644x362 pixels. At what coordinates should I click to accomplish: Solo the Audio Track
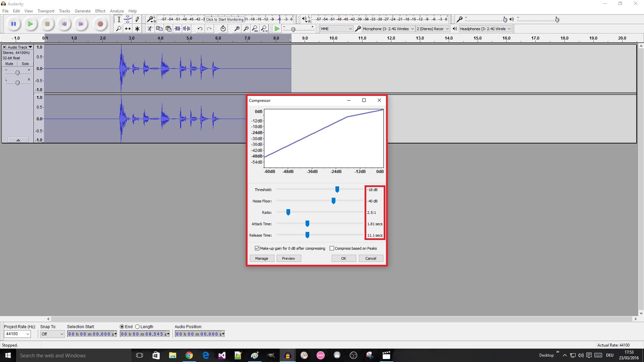25,64
